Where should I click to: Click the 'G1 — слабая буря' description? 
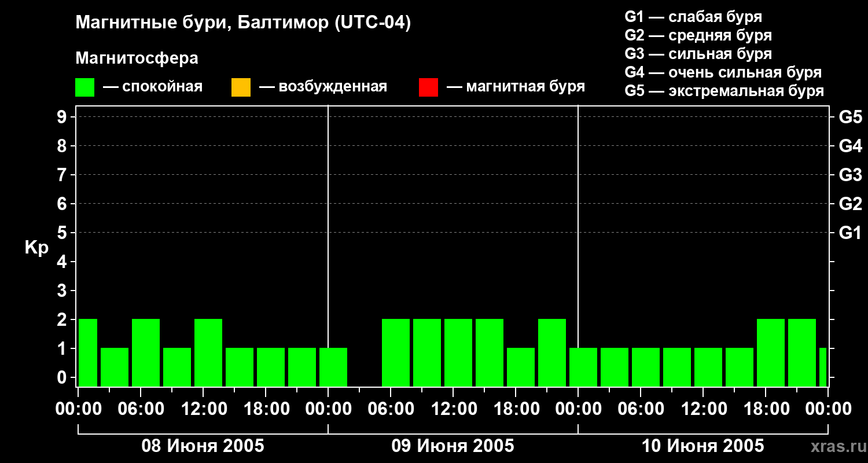click(693, 17)
